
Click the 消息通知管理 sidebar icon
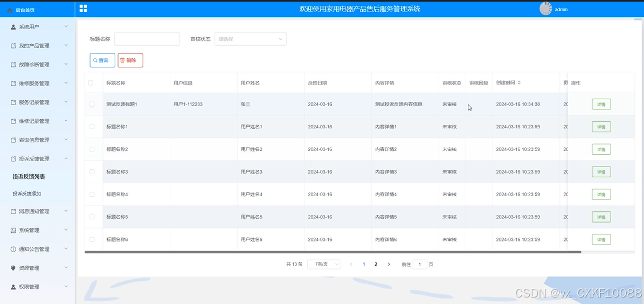coord(13,212)
